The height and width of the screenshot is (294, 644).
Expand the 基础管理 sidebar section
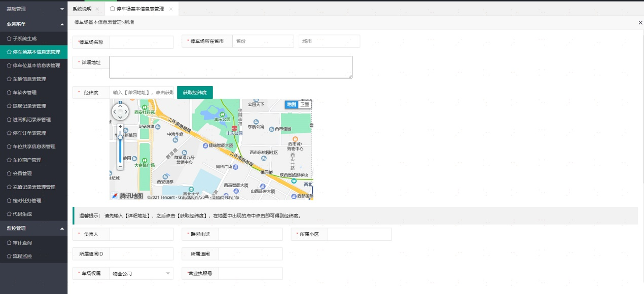tap(33, 9)
